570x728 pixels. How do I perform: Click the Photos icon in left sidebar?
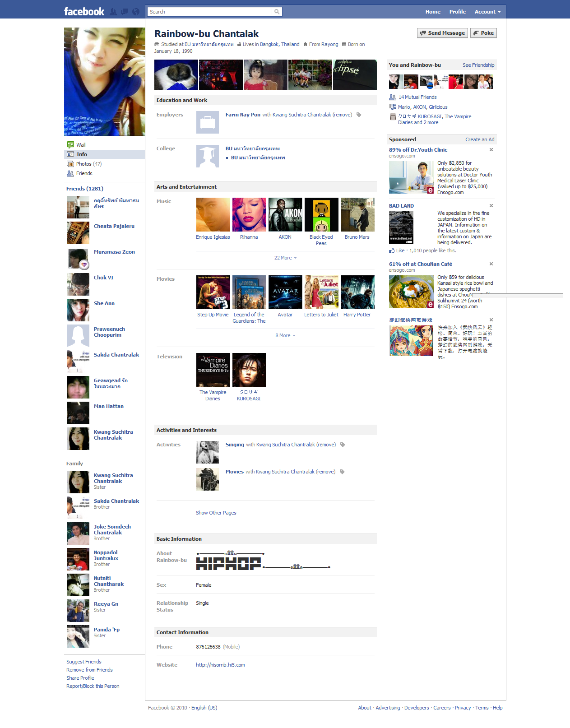pyautogui.click(x=70, y=164)
